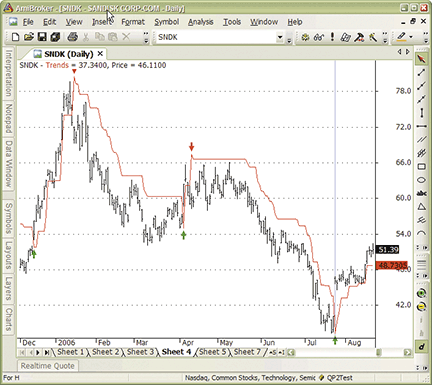Click the horizontal chart scrollbar thumb
This screenshot has height=385, width=432.
(x=379, y=352)
